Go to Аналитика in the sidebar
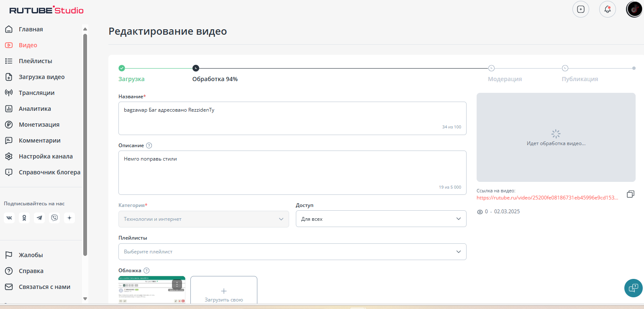Screen dimensions: 644x309 pyautogui.click(x=35, y=109)
